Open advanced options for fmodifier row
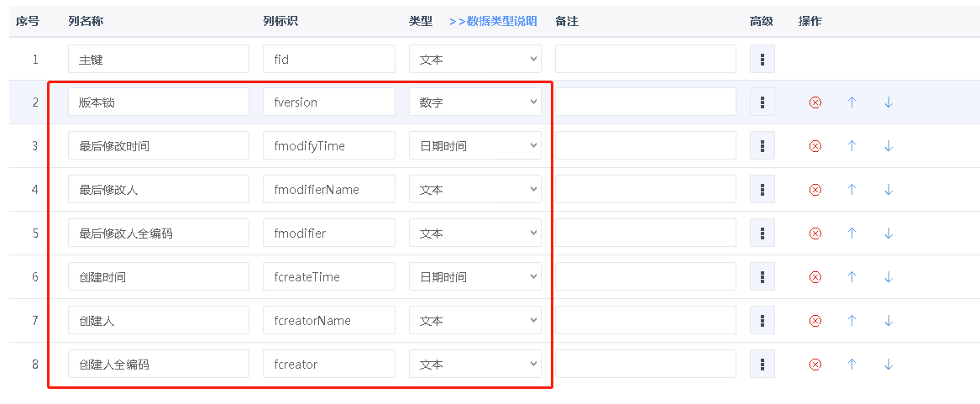This screenshot has width=980, height=404. coord(762,233)
